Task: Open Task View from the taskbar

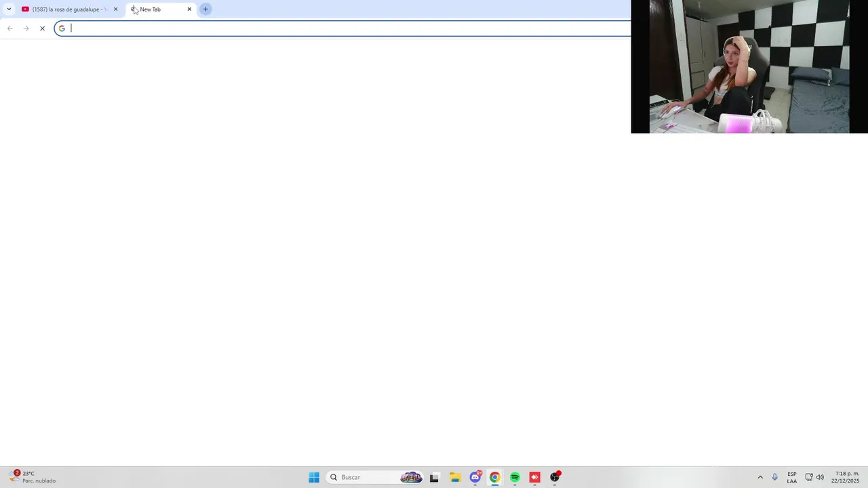Action: (434, 477)
